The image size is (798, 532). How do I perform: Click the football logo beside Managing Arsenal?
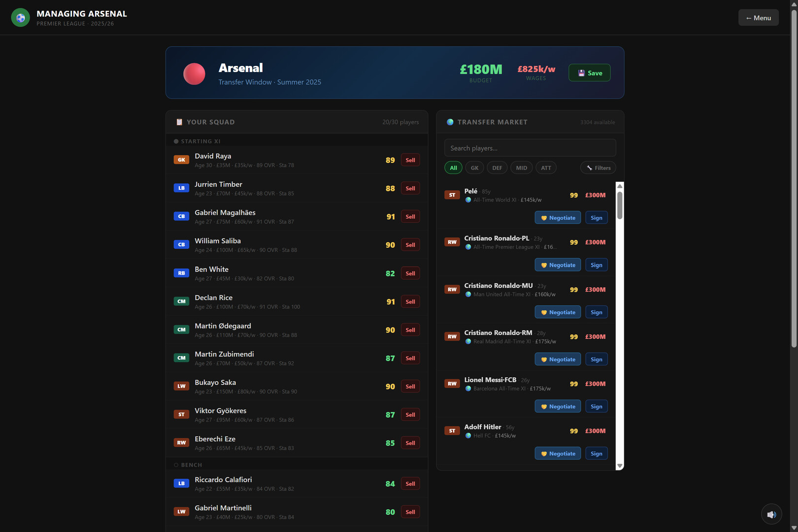click(20, 18)
